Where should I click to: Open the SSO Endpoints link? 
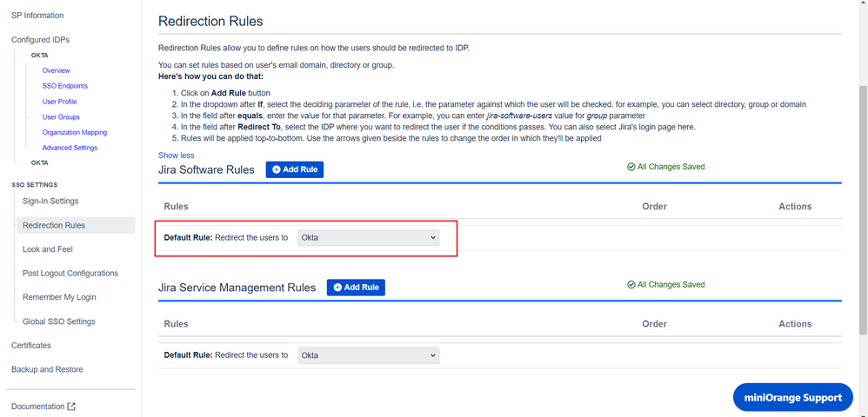tap(64, 86)
